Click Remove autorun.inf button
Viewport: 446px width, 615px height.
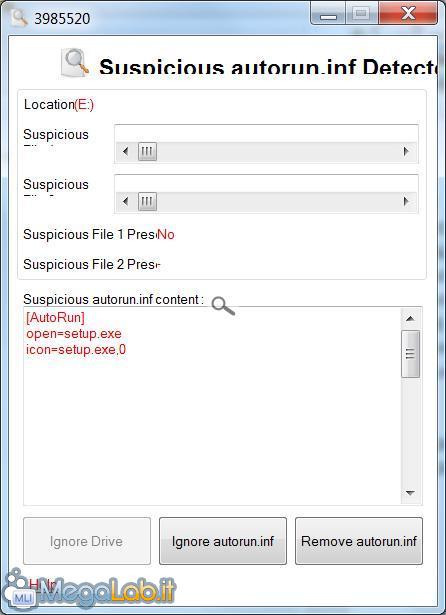tap(359, 541)
